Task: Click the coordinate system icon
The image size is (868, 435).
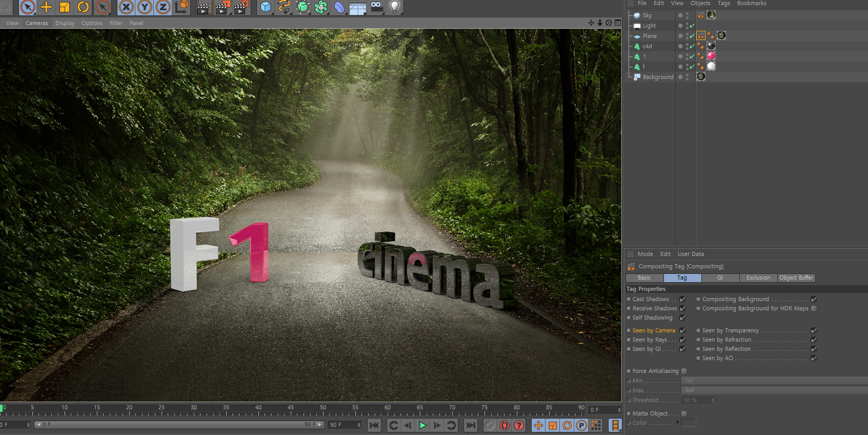Action: coord(182,7)
